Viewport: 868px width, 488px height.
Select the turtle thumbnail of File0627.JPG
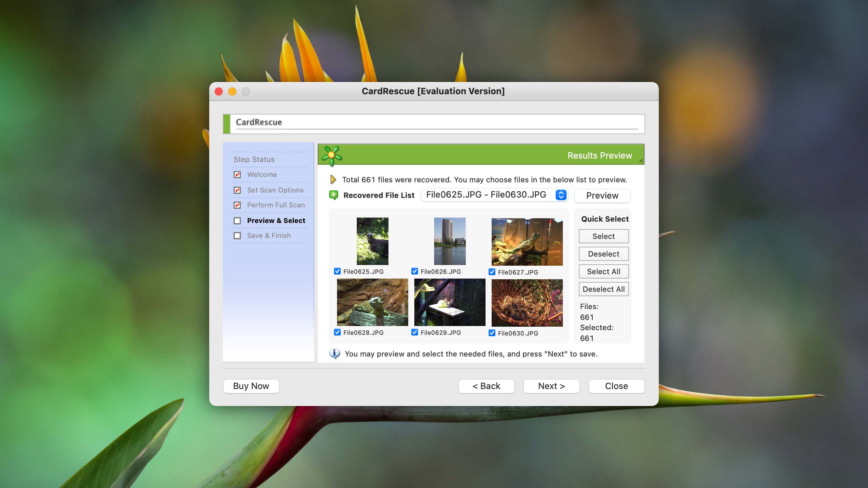point(527,242)
